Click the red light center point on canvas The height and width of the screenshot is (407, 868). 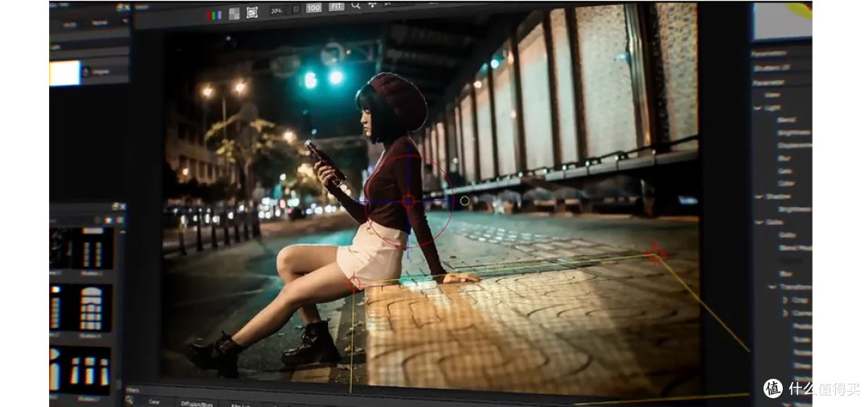tap(408, 200)
